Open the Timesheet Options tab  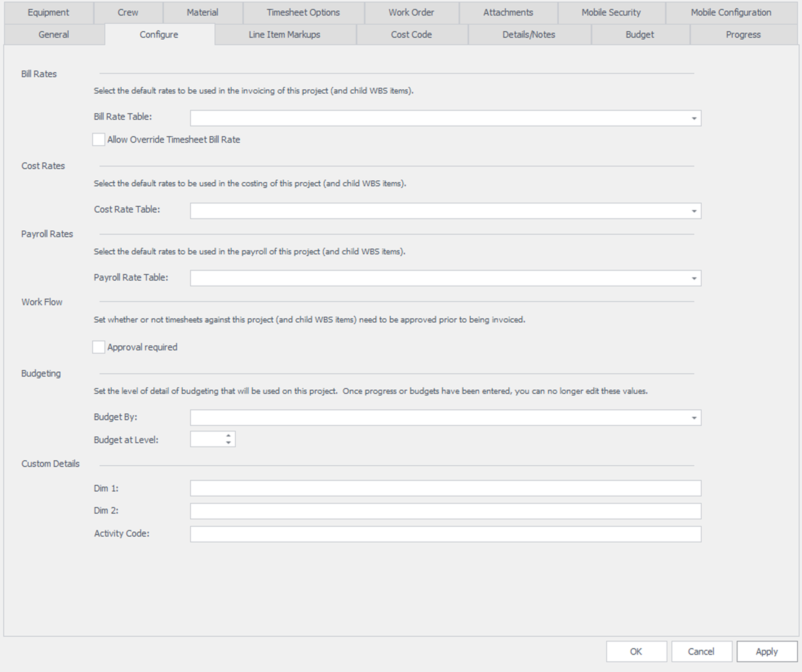tap(303, 13)
